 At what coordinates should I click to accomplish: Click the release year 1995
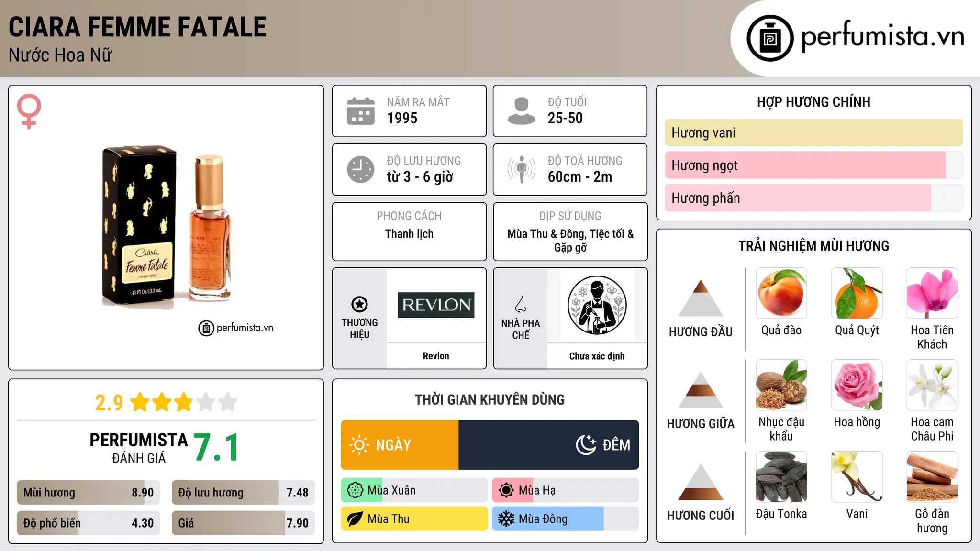pyautogui.click(x=402, y=118)
